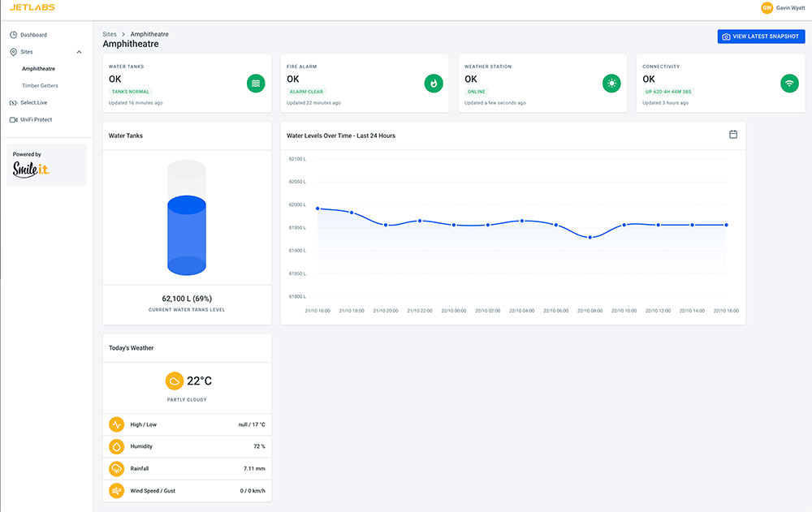Click the 0 / 0 km/h wind value
Image resolution: width=812 pixels, height=512 pixels.
tap(253, 491)
